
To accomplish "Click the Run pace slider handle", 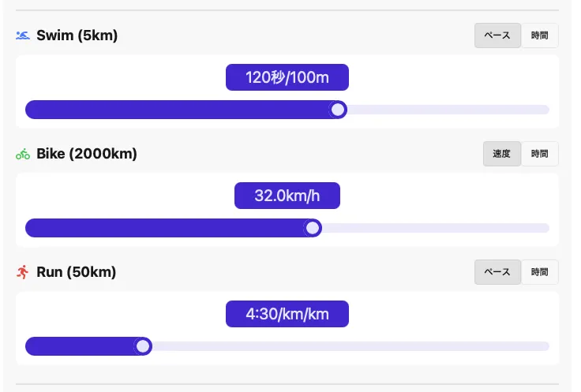I will (x=143, y=346).
